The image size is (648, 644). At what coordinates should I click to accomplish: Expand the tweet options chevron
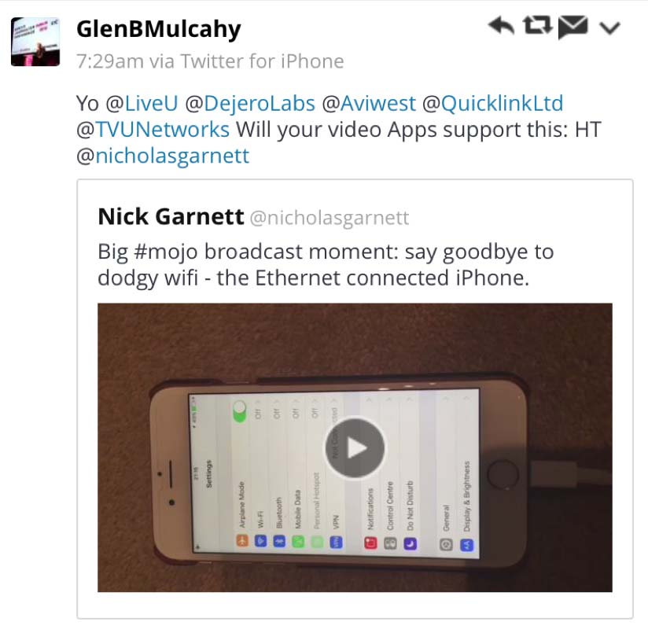609,28
